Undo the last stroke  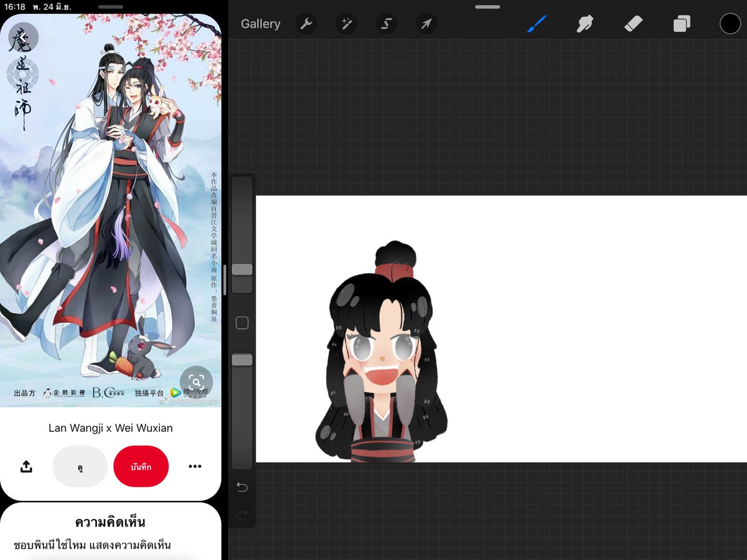[242, 487]
